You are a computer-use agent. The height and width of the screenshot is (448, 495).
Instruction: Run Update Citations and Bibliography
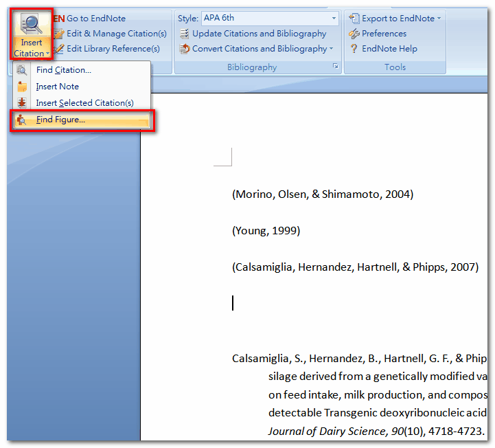(260, 34)
